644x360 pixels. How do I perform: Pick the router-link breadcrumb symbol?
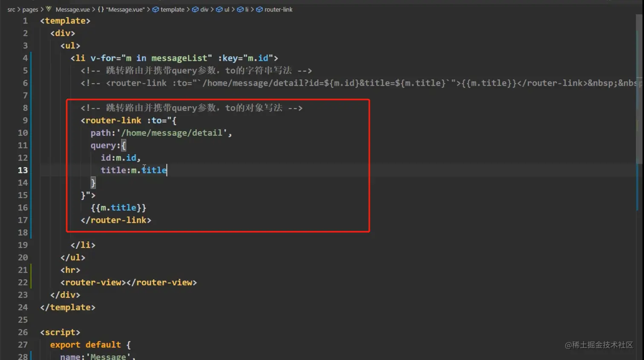274,9
